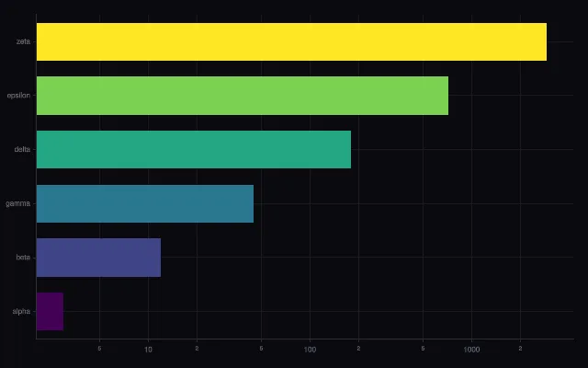
Task: Select the beta axis label
Action: pos(23,258)
